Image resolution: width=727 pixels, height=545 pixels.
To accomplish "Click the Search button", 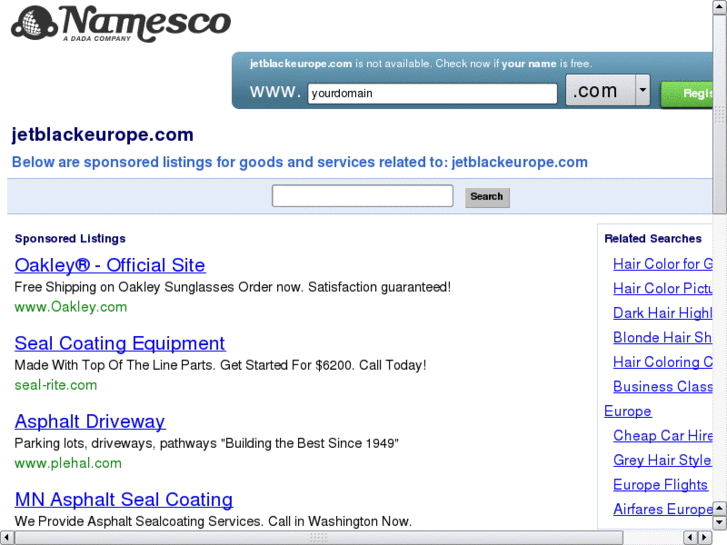I will (x=487, y=197).
